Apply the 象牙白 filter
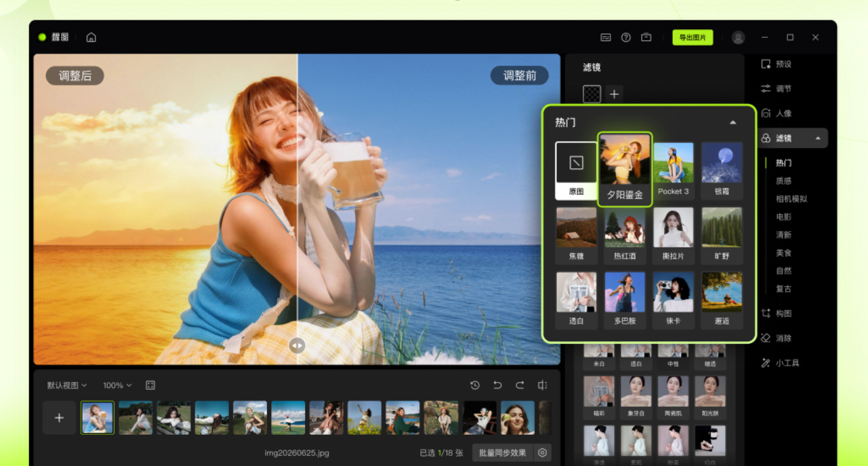 [x=636, y=397]
